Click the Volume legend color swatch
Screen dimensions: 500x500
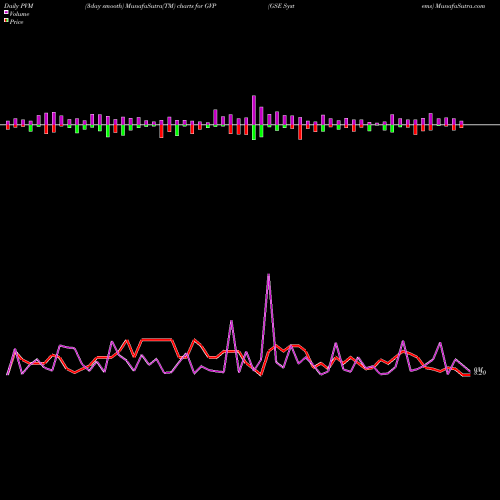pyautogui.click(x=6, y=12)
